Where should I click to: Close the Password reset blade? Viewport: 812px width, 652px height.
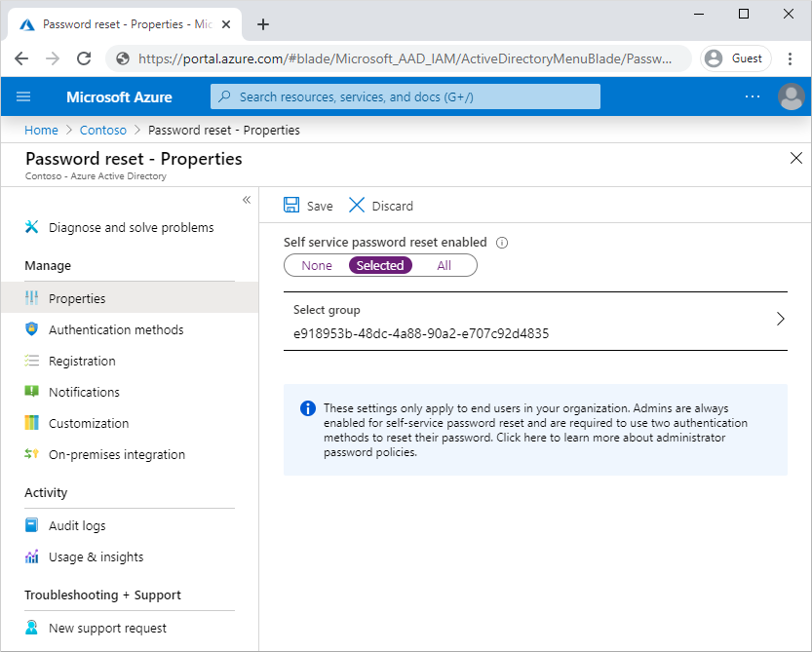coord(796,158)
